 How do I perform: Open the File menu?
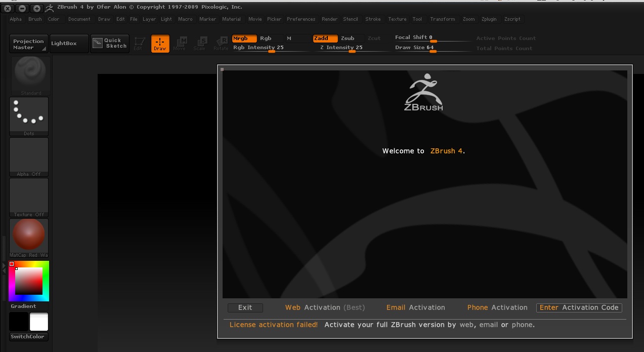coord(134,19)
